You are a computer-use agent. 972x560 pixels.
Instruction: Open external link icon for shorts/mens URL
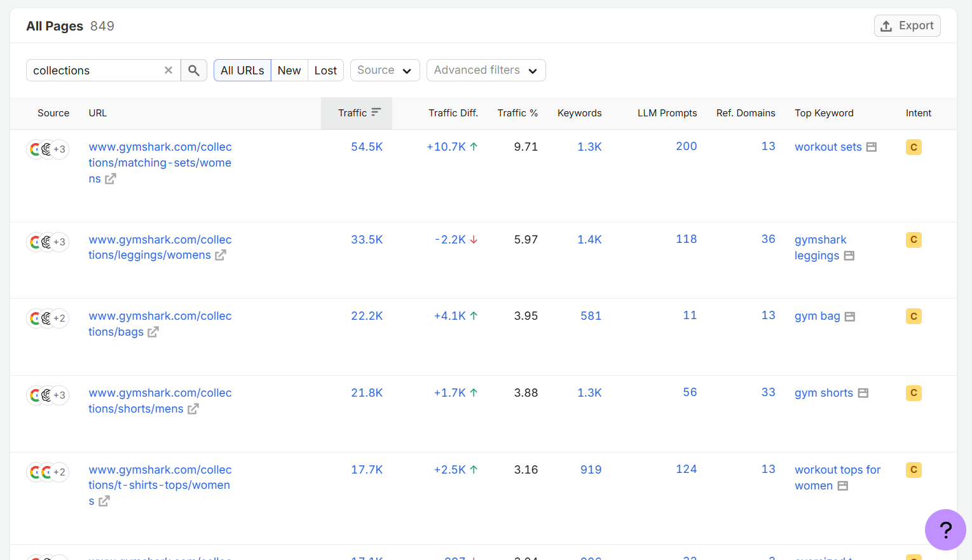coord(193,409)
